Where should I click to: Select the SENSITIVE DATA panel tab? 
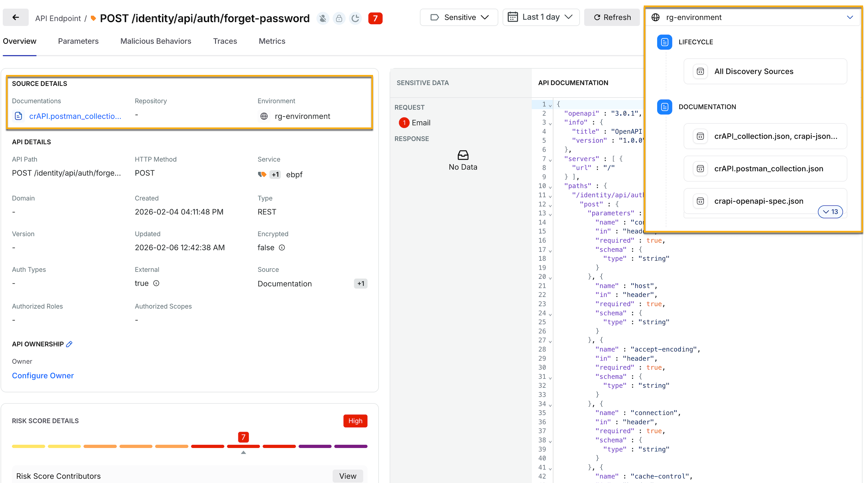click(423, 83)
